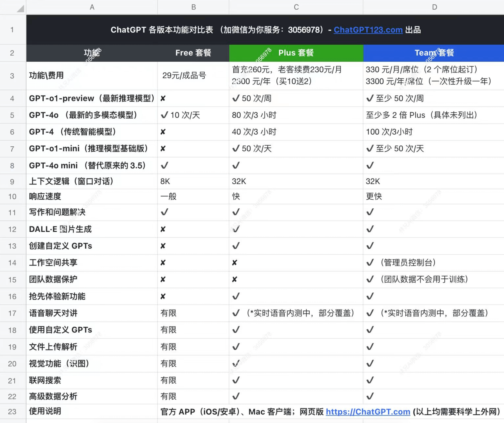Select the '工作空间共享' cell
This screenshot has height=423, width=504.
[92, 263]
